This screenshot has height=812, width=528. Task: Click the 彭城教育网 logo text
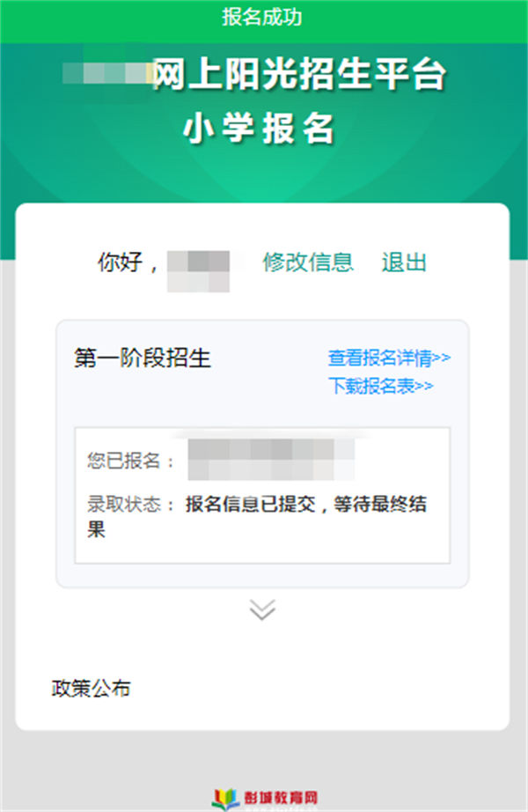281,798
